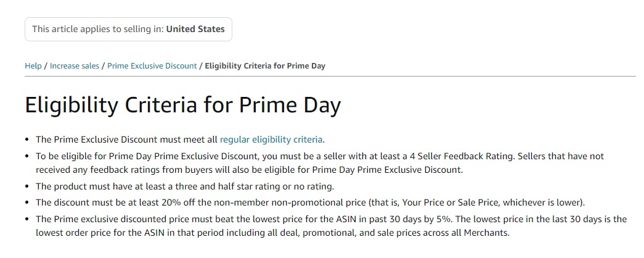Click the United States marketplace selector box

click(128, 29)
